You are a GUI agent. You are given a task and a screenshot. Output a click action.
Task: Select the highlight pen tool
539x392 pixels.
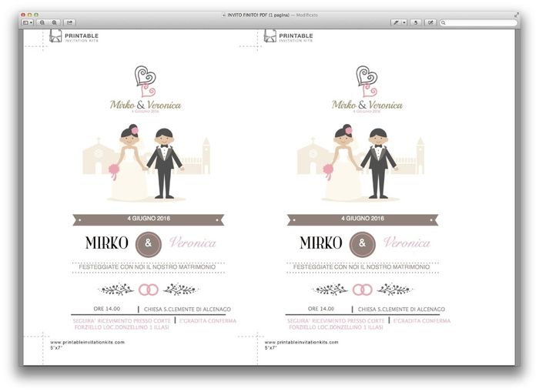point(395,23)
